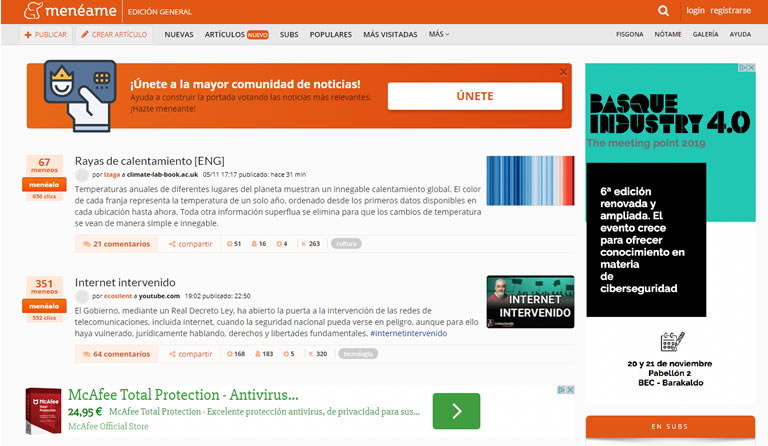This screenshot has width=768, height=446.
Task: Click the AdChoices icon on Basque Industry ad
Action: tap(746, 68)
